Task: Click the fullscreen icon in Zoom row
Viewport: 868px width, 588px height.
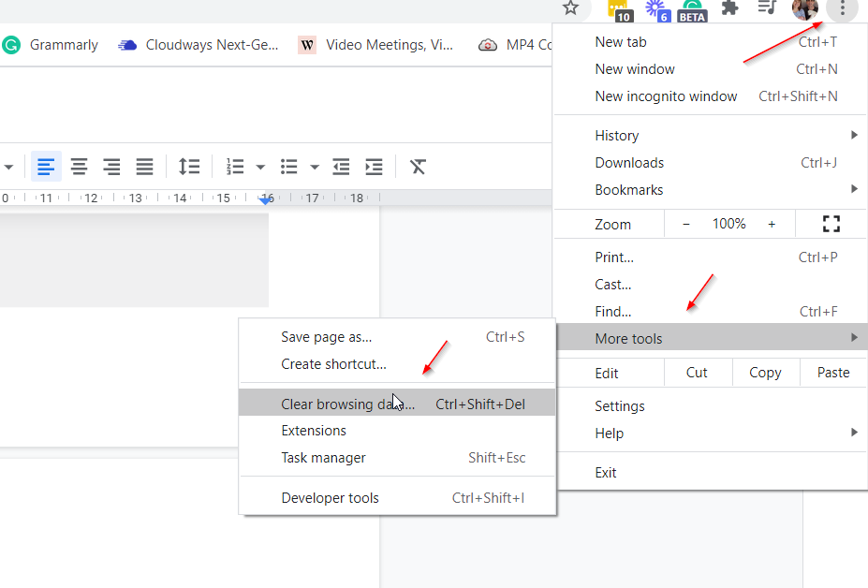Action: point(831,224)
